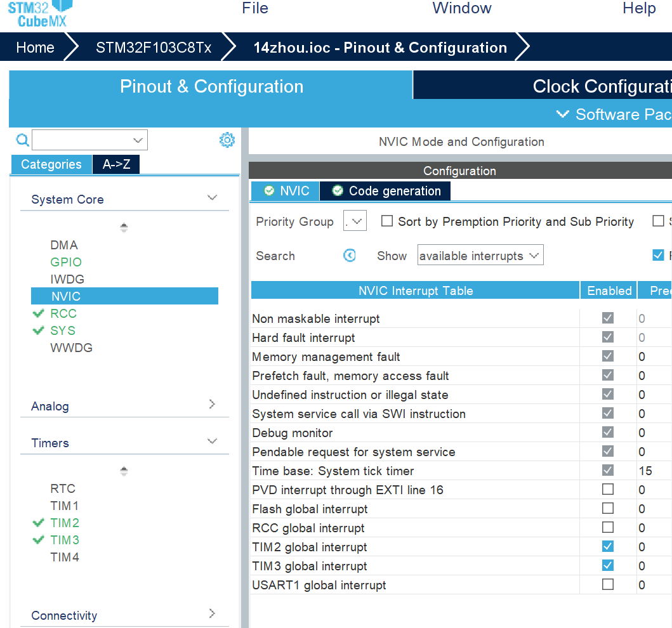Expand the Connectivity category

tap(212, 613)
